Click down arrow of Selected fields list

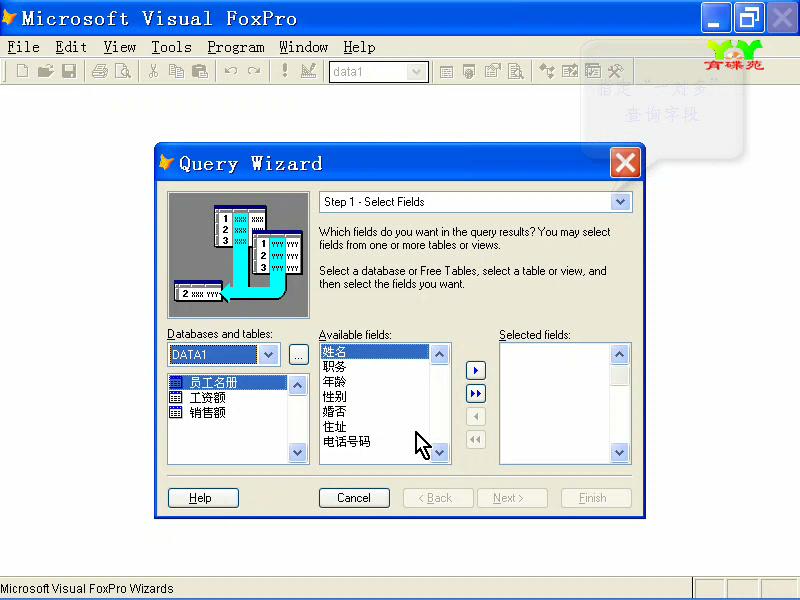coord(619,452)
